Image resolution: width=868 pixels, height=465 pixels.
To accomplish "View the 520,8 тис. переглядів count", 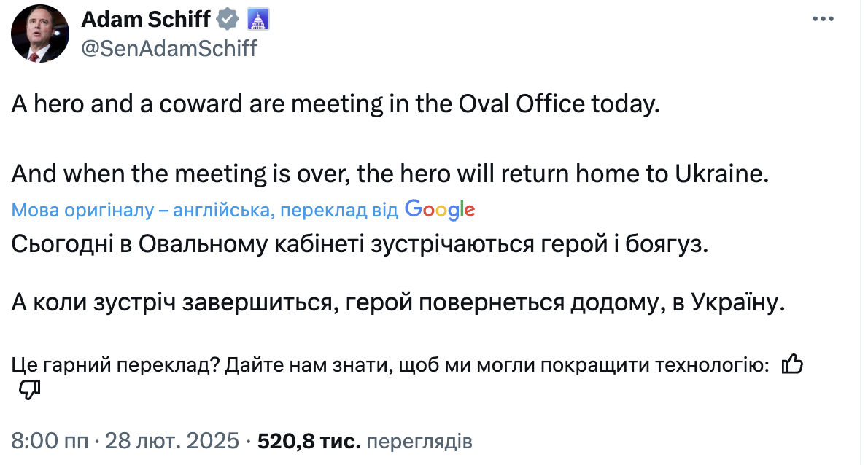I will coord(365,441).
